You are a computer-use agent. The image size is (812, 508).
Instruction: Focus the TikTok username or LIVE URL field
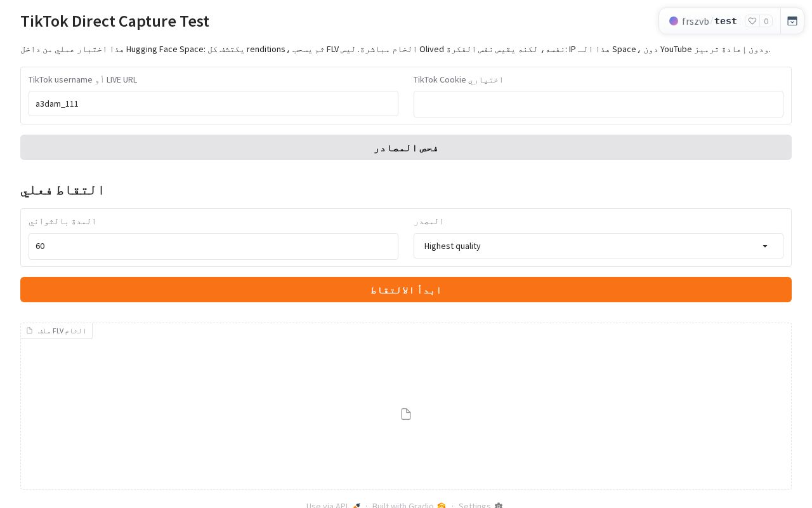tap(213, 104)
